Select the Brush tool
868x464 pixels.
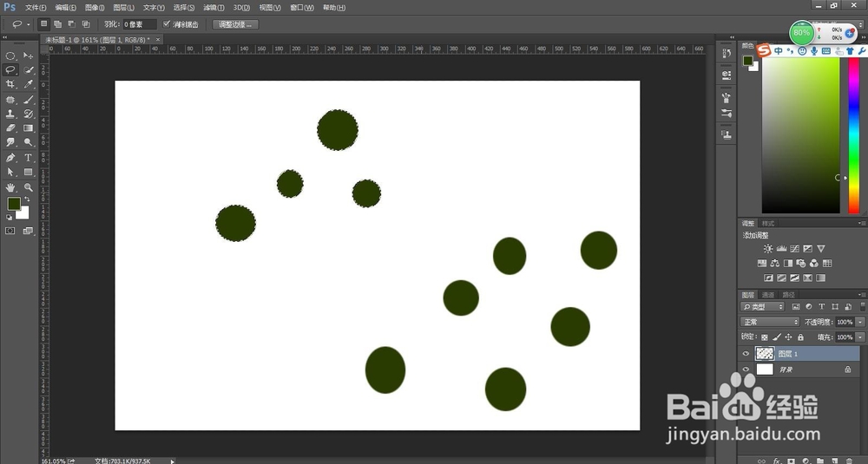[x=29, y=100]
